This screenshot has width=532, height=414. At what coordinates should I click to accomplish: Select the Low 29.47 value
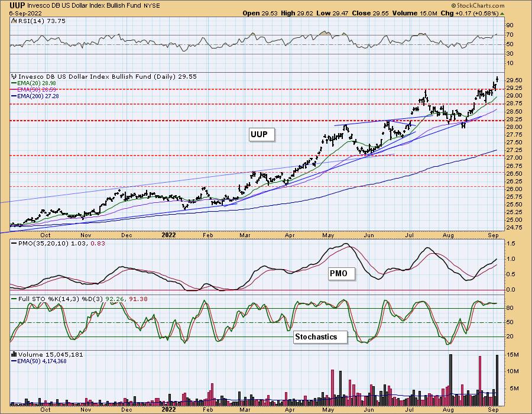[332, 13]
